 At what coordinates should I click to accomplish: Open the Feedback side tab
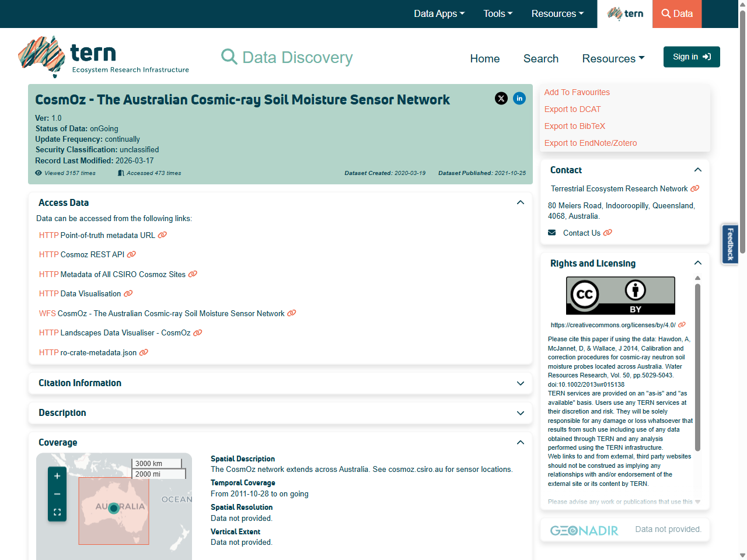point(730,244)
